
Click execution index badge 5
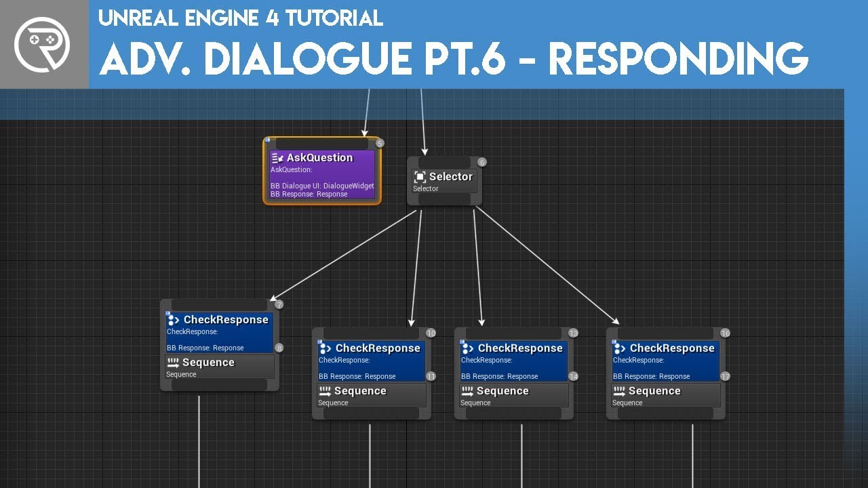(380, 143)
